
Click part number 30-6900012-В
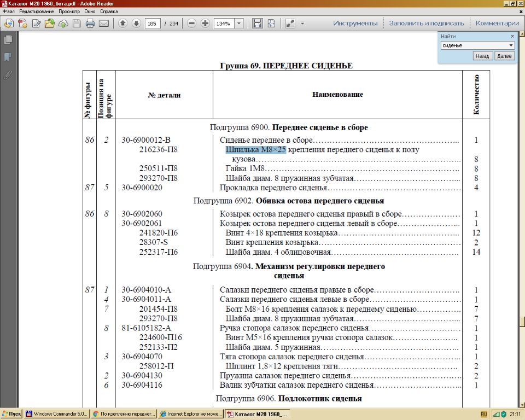pos(145,140)
